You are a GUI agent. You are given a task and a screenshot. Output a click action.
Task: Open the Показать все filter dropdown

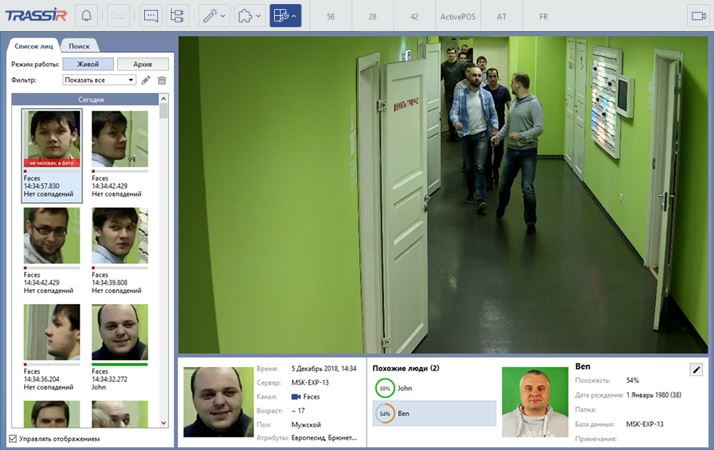click(98, 79)
